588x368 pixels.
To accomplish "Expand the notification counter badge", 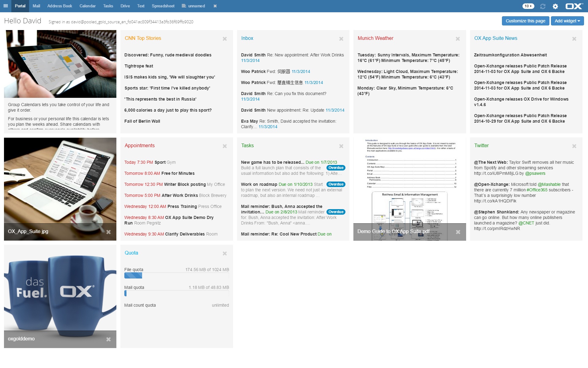I will point(528,6).
